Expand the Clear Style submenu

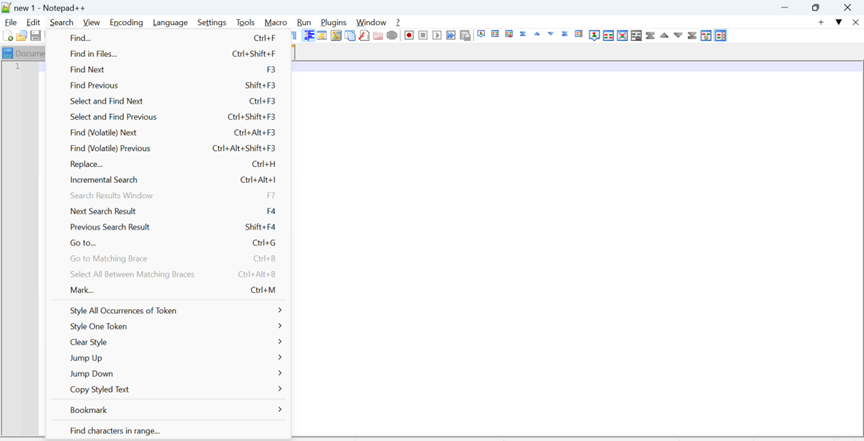coord(169,342)
